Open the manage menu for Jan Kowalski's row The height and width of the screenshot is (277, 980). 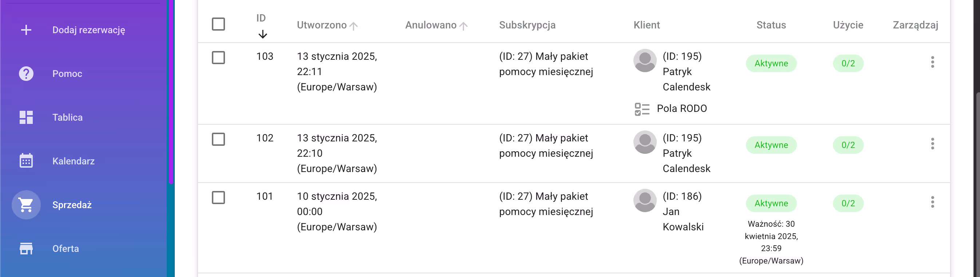click(933, 203)
